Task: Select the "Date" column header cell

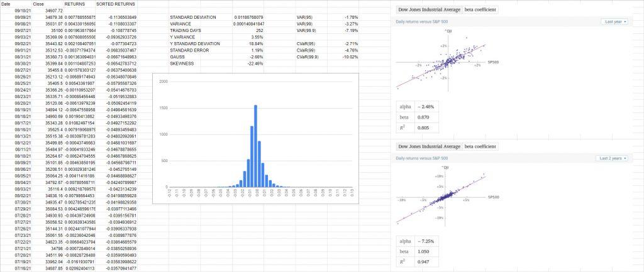Action: coord(16,4)
